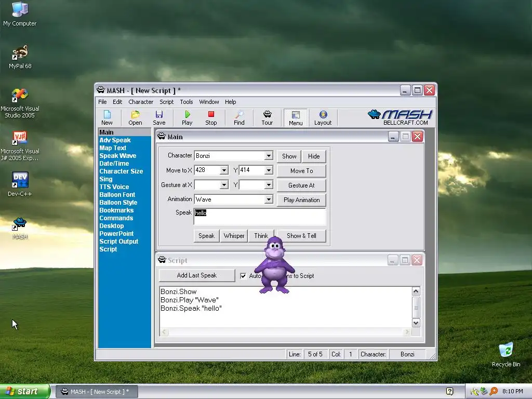Viewport: 532px width, 399px height.
Task: Select Script Output in the sidebar
Action: click(x=119, y=242)
